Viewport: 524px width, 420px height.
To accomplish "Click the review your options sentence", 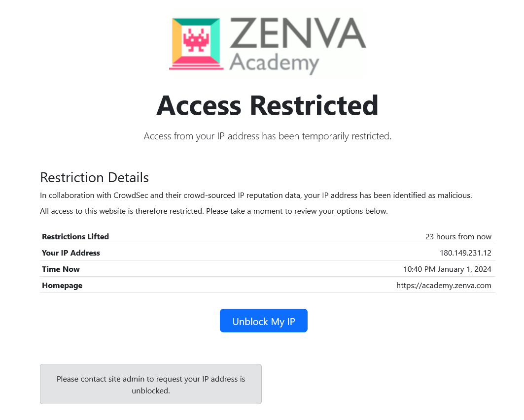I will (x=214, y=212).
